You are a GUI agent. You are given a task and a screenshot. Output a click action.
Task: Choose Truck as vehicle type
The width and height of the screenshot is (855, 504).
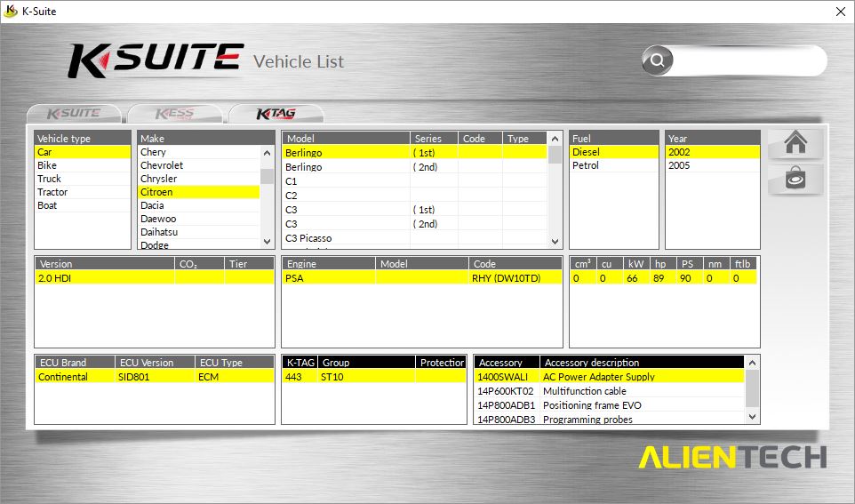pyautogui.click(x=50, y=179)
